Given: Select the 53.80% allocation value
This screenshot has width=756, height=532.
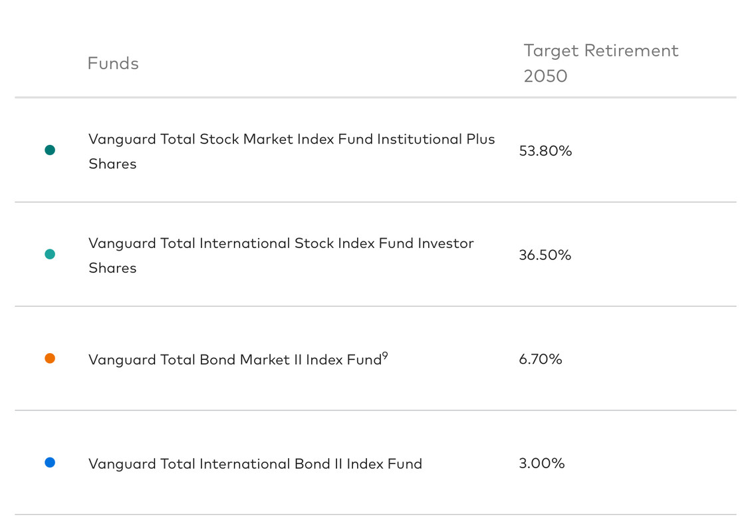Looking at the screenshot, I should click(x=545, y=151).
